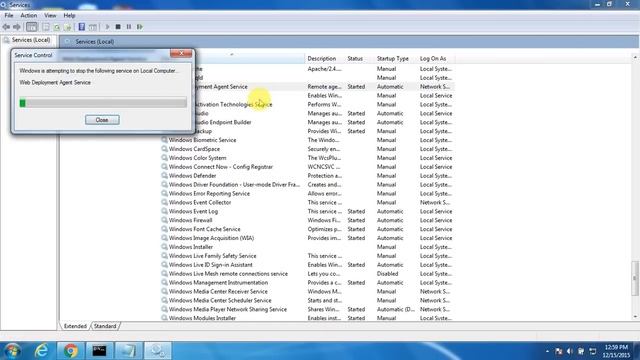This screenshot has height=360, width=640.
Task: Sort by the Status column header
Action: tap(355, 59)
